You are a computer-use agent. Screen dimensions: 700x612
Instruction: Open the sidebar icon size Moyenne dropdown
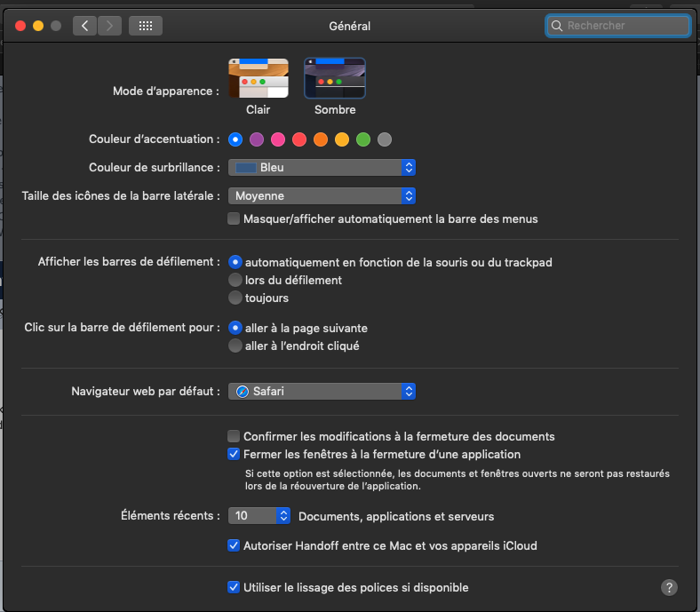point(322,196)
